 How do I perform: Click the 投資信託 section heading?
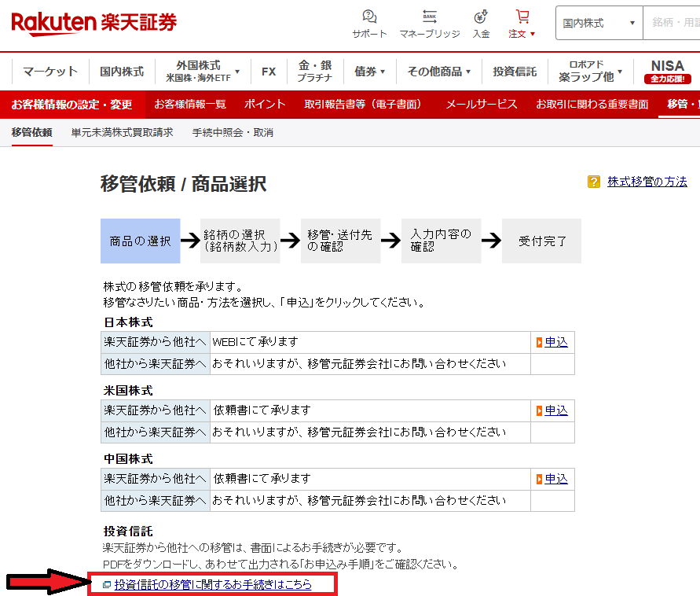point(128,532)
